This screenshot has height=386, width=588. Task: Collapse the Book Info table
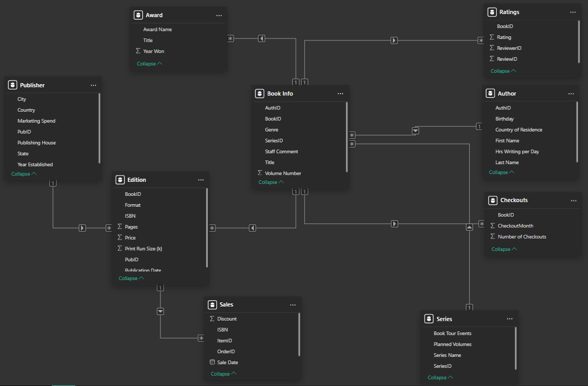click(271, 182)
